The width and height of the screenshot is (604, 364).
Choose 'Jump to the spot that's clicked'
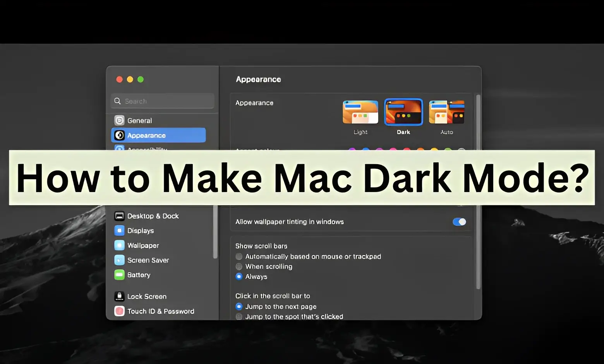239,316
